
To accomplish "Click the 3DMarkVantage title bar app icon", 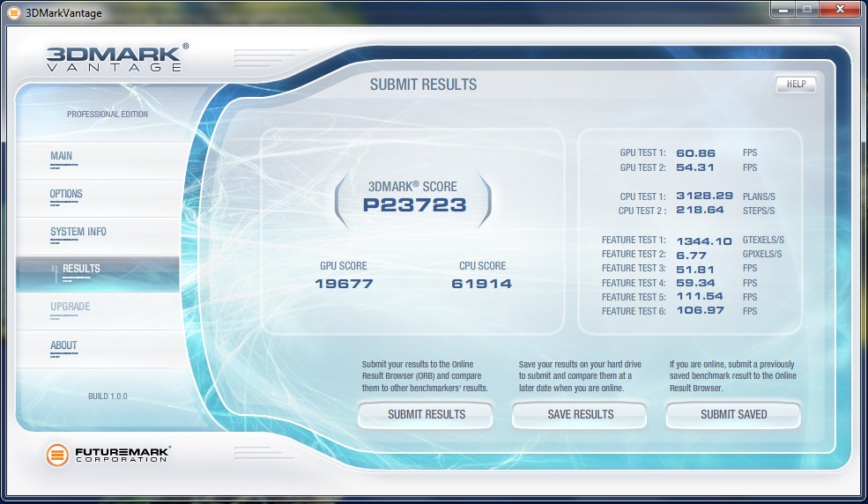I will coord(13,12).
